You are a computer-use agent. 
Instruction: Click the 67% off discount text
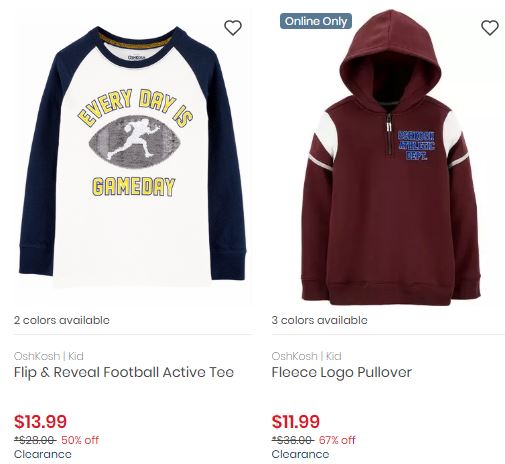tap(337, 440)
